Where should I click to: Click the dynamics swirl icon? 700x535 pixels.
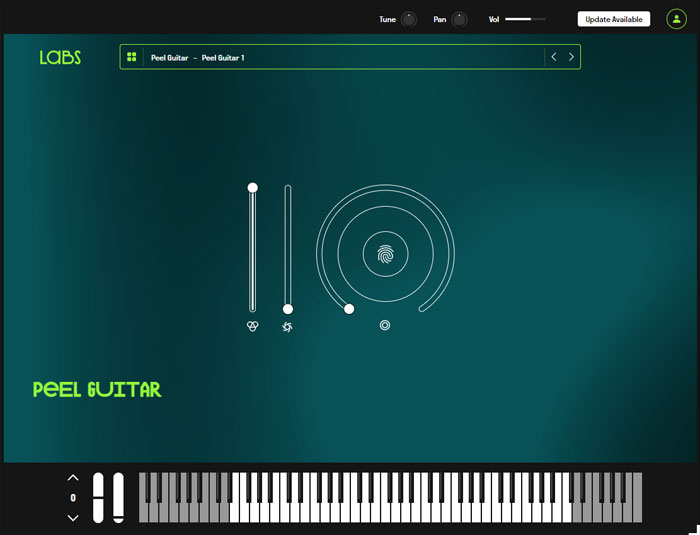click(x=288, y=327)
